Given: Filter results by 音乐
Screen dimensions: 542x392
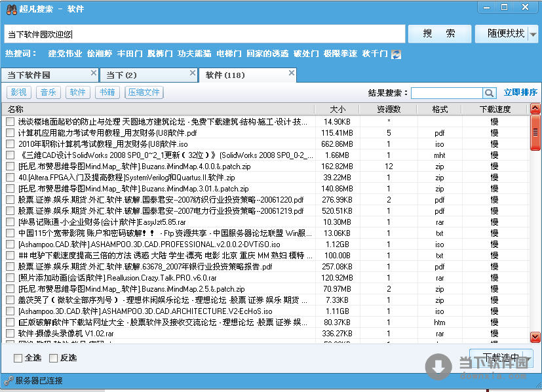Looking at the screenshot, I should (x=48, y=92).
